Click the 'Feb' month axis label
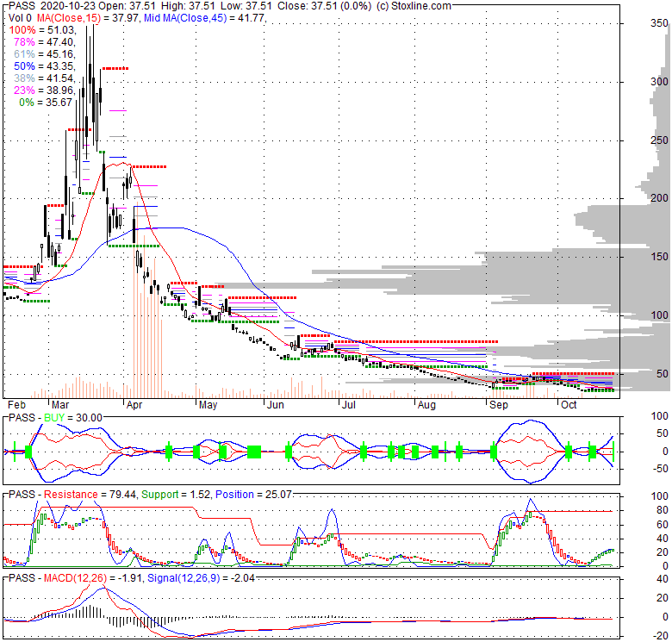672x642 pixels. click(x=16, y=405)
